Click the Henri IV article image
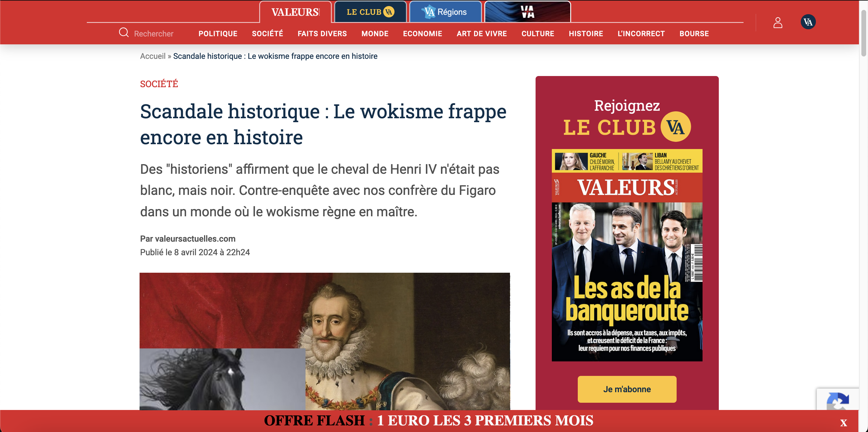Screen dimensions: 868x432 [x=325, y=341]
